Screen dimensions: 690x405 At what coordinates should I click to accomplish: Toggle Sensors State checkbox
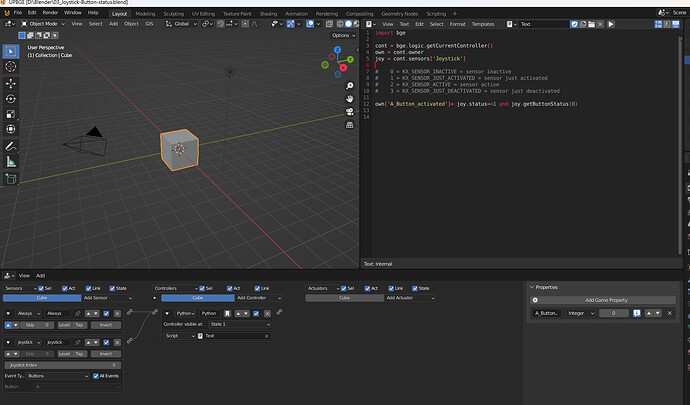[x=112, y=288]
